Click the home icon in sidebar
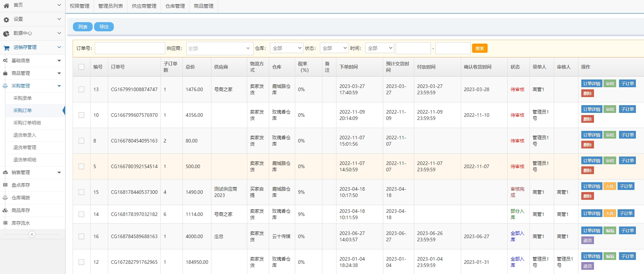644x274 pixels. (6, 6)
